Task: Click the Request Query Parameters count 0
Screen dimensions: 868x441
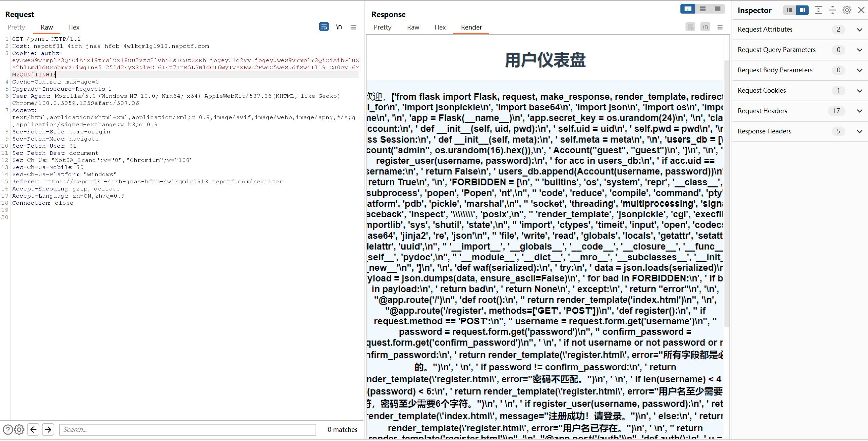Action: 838,50
